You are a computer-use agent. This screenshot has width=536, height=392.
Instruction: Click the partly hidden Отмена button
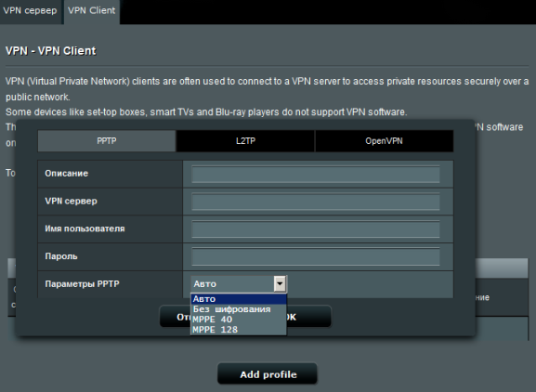click(x=175, y=317)
